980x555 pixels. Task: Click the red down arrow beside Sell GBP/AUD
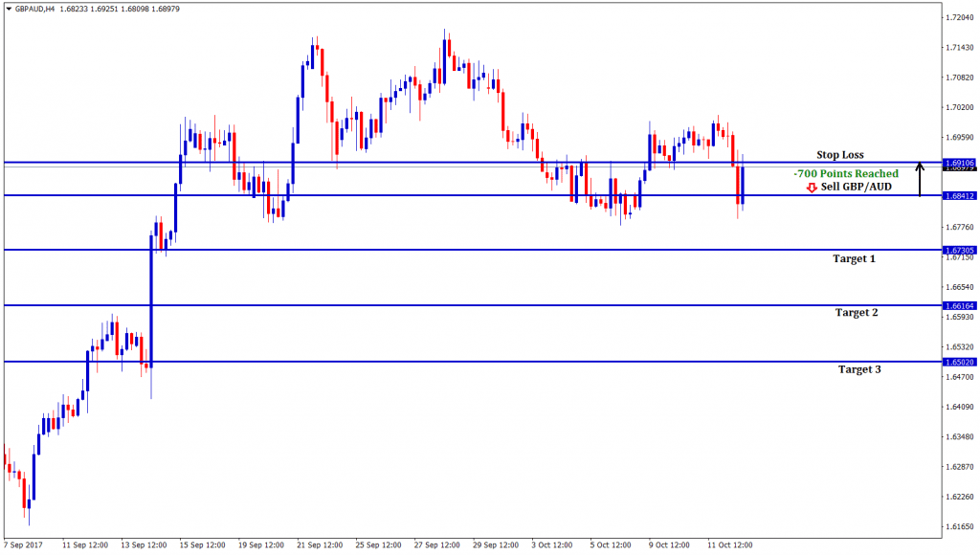812,188
